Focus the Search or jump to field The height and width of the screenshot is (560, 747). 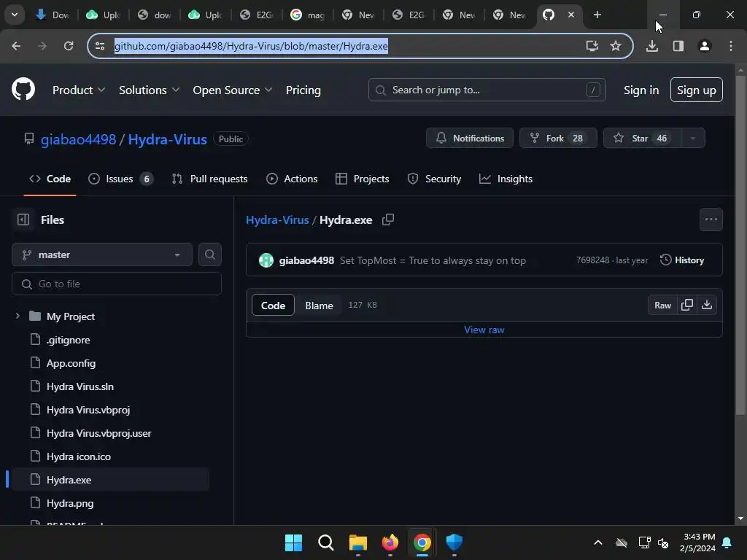(487, 90)
